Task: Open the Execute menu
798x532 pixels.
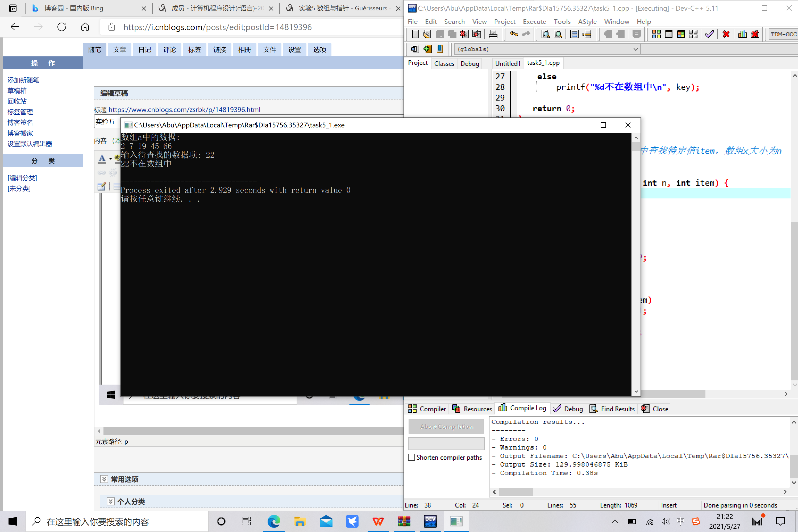Action: [534, 21]
